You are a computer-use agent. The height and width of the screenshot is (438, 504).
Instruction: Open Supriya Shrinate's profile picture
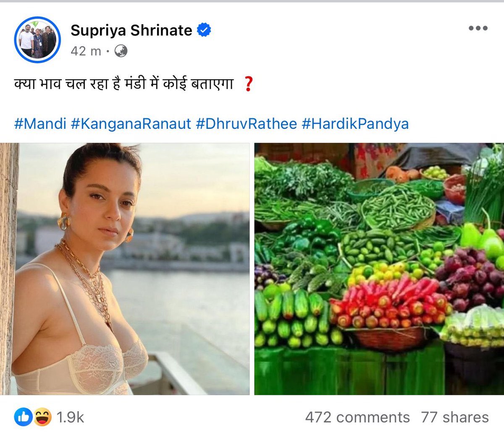coord(37,40)
